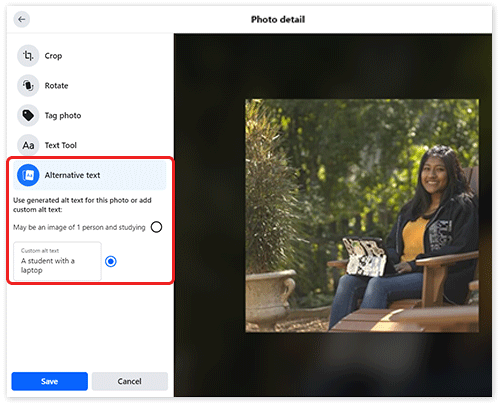Open the Crop label option
The width and height of the screenshot is (500, 409).
53,56
